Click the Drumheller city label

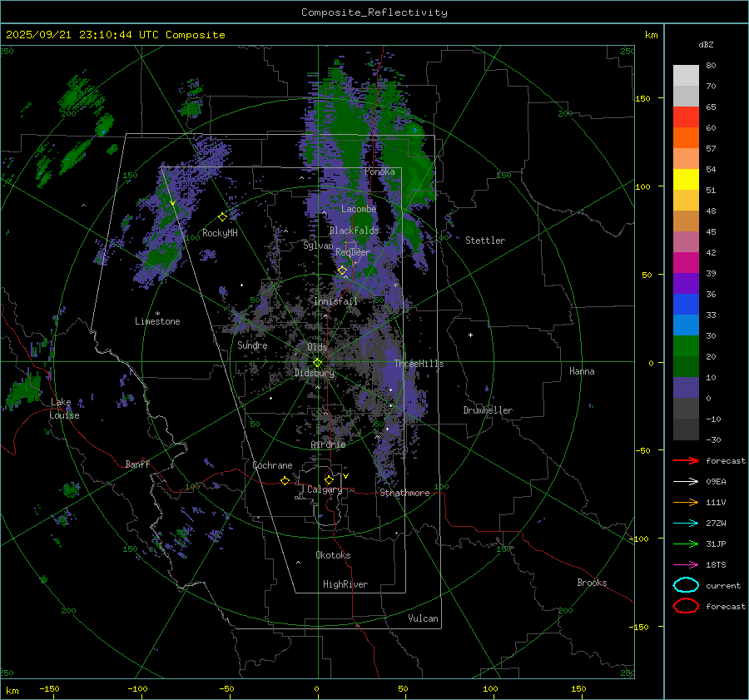[x=488, y=410]
